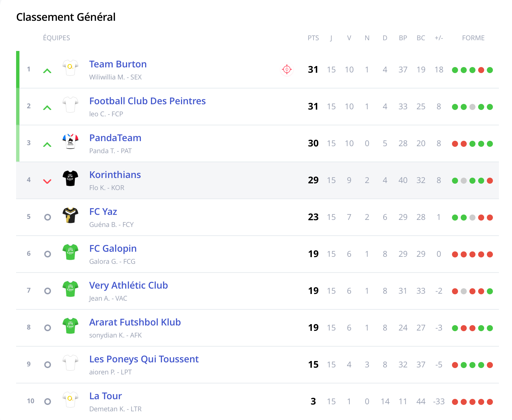
Task: Open Ararat Futshbol Klub team link
Action: tap(135, 322)
